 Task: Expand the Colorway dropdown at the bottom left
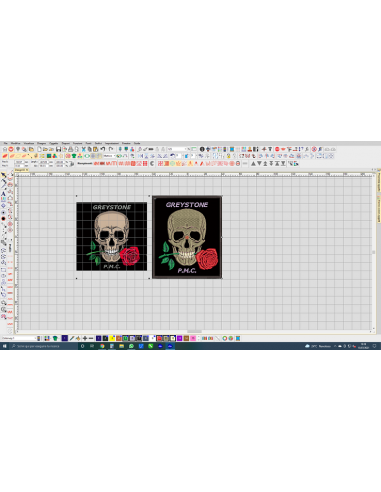19,338
